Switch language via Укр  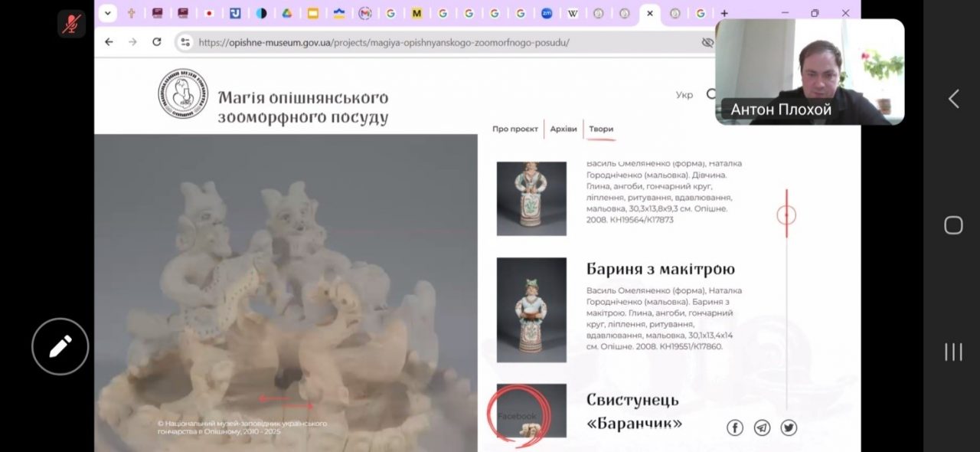(x=684, y=95)
